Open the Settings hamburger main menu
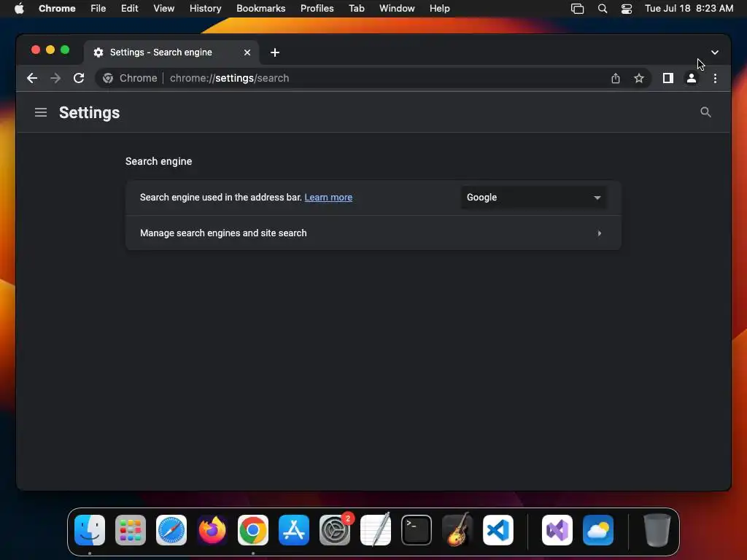Image resolution: width=747 pixels, height=560 pixels. coord(41,112)
